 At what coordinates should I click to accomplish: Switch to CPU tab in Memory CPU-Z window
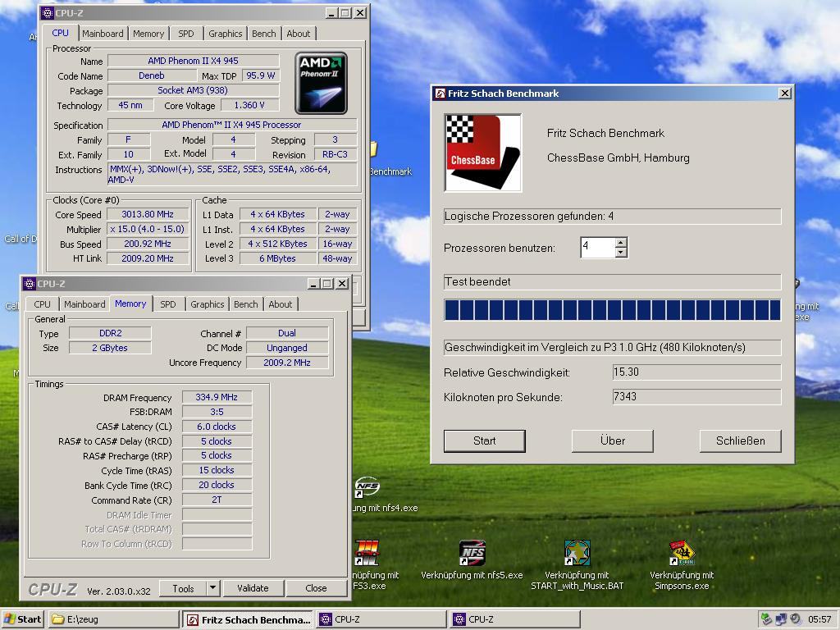(x=43, y=304)
